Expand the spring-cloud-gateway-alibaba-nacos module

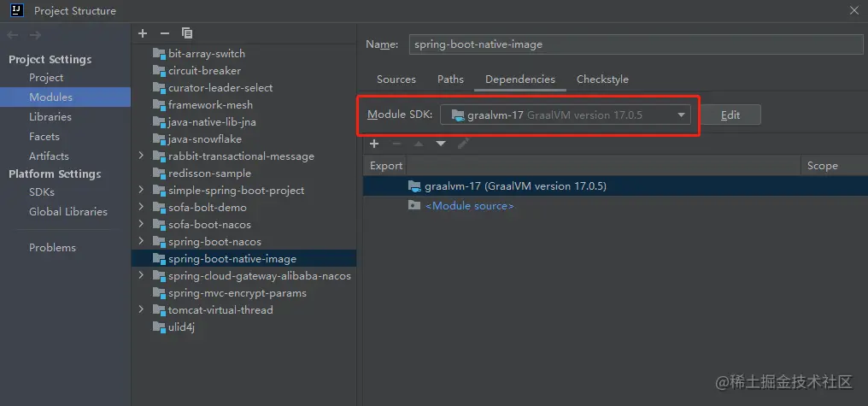pyautogui.click(x=142, y=275)
